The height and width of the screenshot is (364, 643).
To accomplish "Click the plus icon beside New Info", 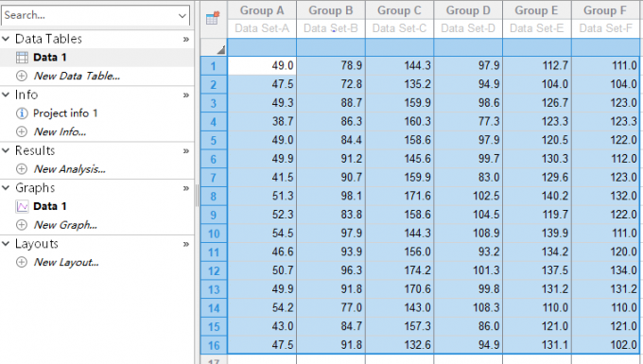I will click(22, 131).
